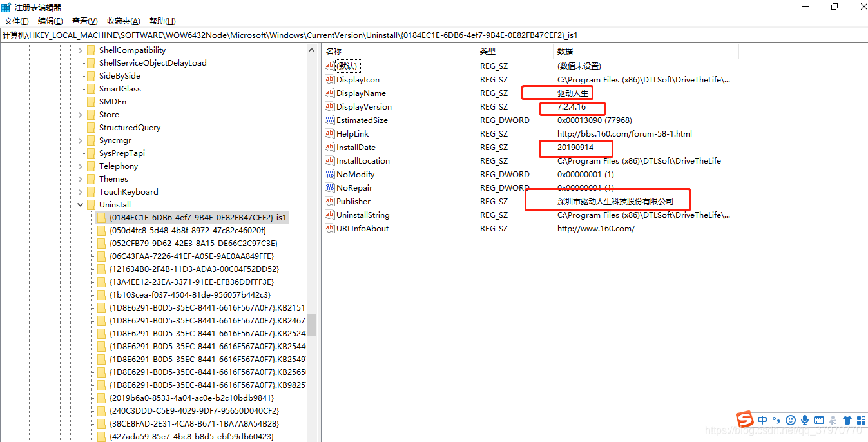Click the ShellServiceObjectDelayLoad folder icon
868x442 pixels.
click(x=91, y=63)
